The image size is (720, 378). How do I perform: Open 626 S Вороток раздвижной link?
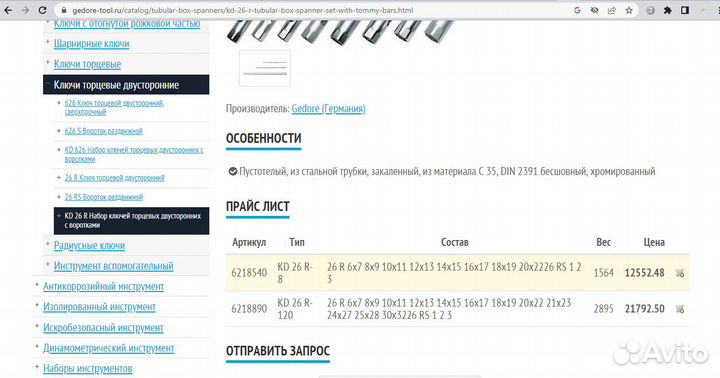pyautogui.click(x=103, y=131)
